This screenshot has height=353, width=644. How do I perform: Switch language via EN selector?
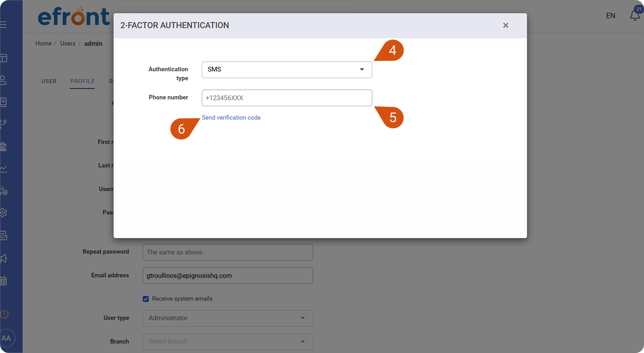coord(611,16)
